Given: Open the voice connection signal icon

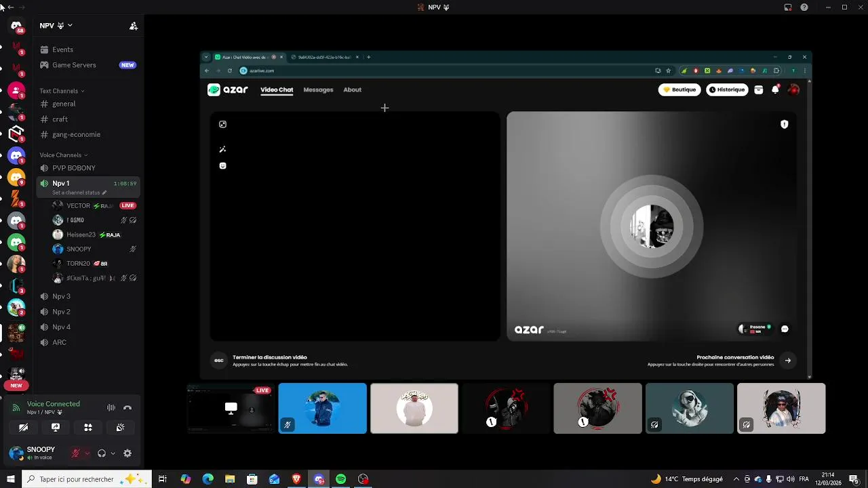Looking at the screenshot, I should 16,407.
